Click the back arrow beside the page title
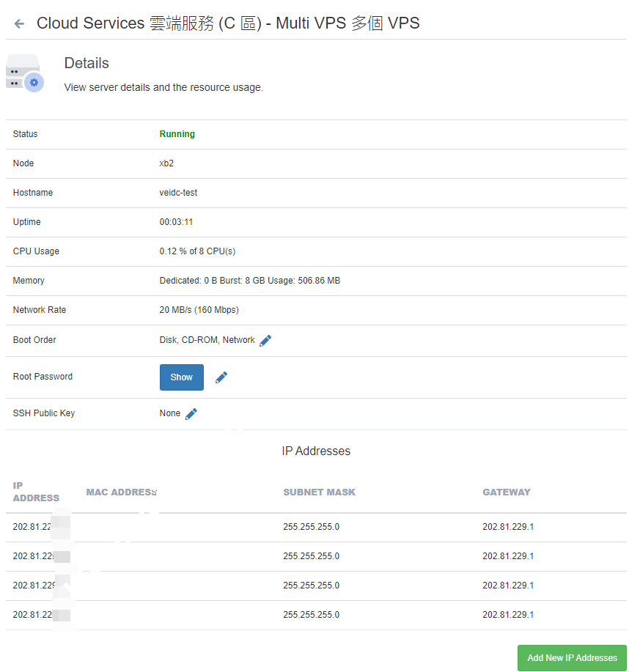The image size is (629, 672). click(19, 24)
